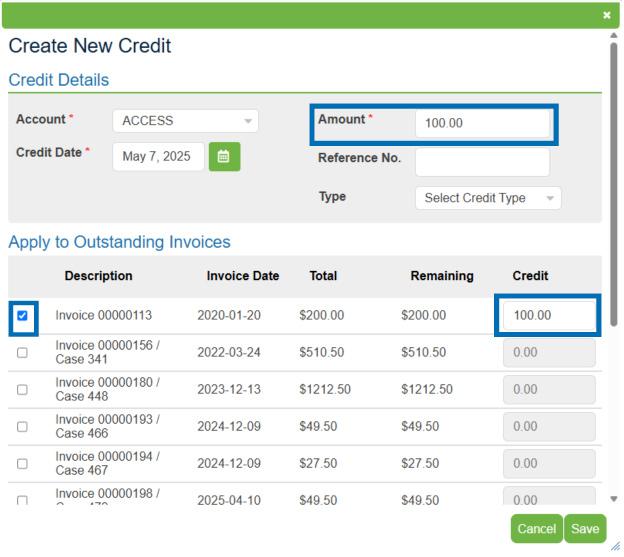The height and width of the screenshot is (557, 624).
Task: Click the Remaining column header
Action: click(x=441, y=276)
